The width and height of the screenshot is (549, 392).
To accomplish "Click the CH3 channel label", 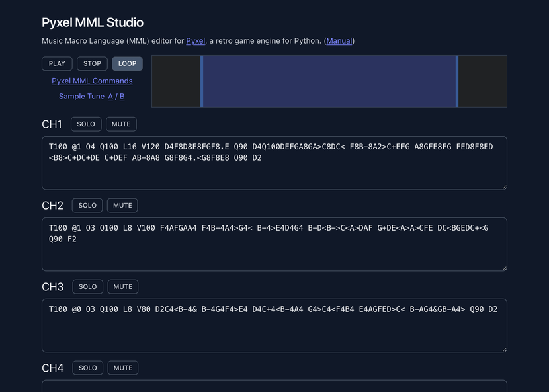I will tap(52, 287).
